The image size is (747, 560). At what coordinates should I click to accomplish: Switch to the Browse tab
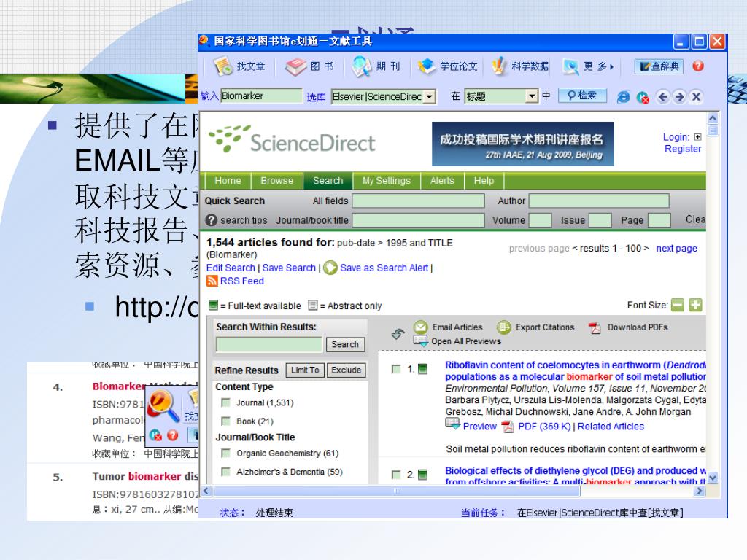click(x=276, y=181)
